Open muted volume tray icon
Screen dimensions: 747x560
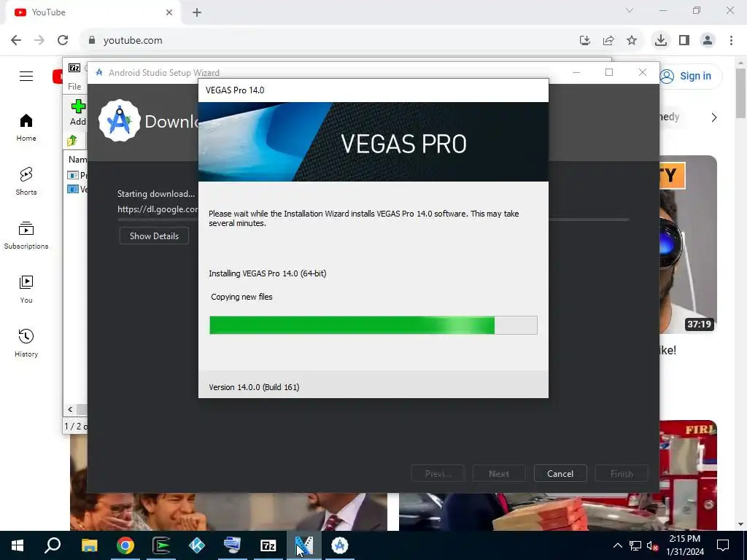tap(652, 545)
